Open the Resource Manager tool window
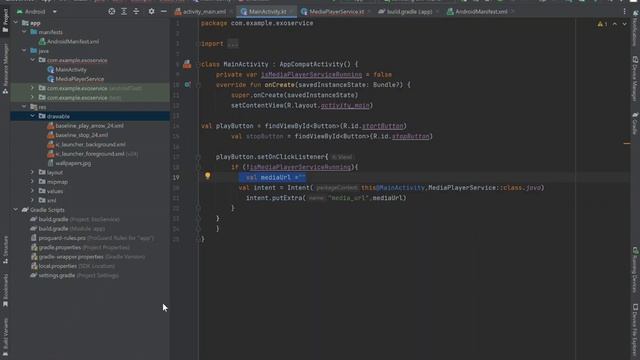The image size is (640, 360). [x=5, y=68]
